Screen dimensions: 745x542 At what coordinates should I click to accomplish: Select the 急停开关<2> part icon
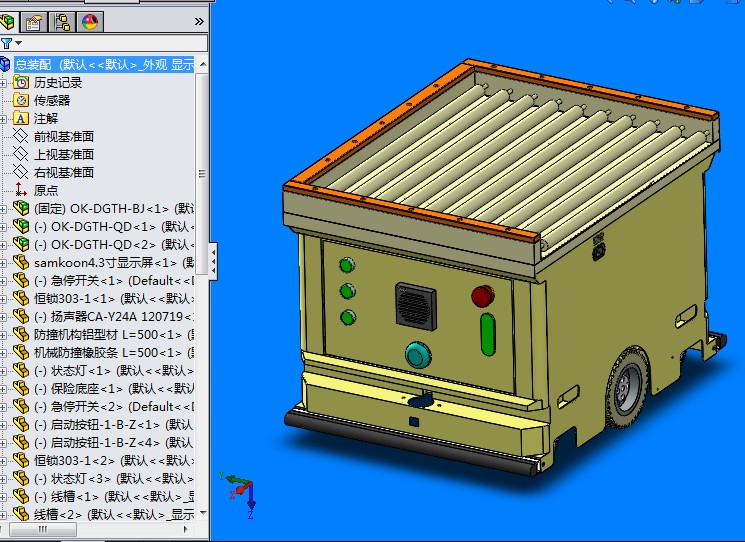[21, 406]
